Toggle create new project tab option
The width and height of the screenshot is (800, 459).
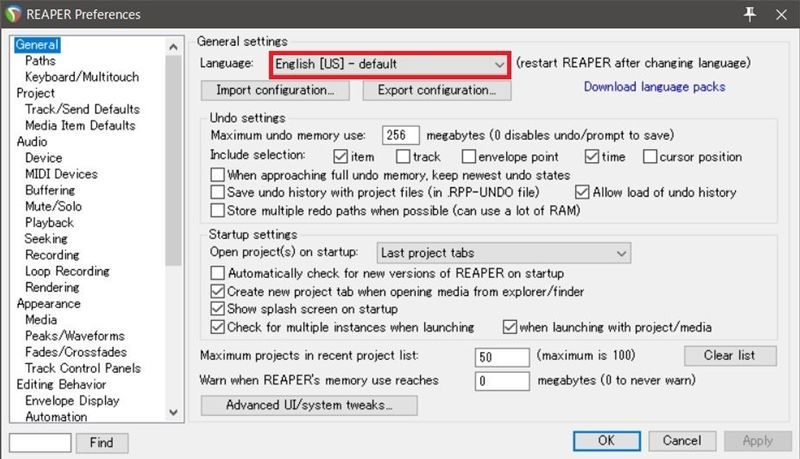click(x=217, y=291)
